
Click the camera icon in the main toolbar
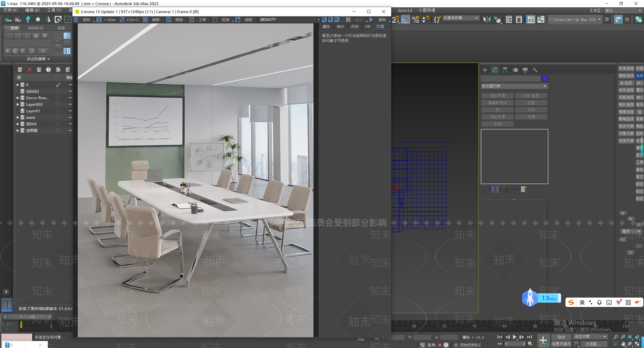coord(8,19)
